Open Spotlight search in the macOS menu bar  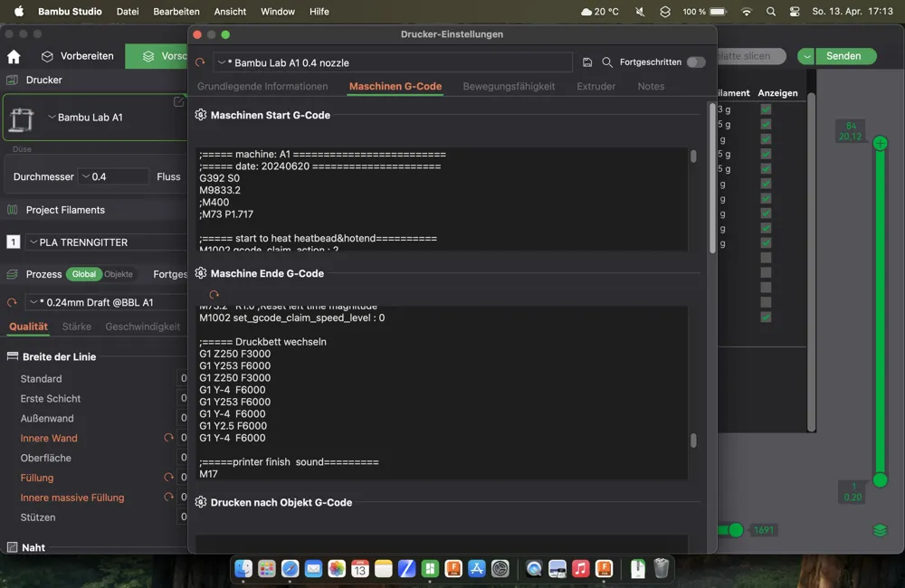pos(770,12)
